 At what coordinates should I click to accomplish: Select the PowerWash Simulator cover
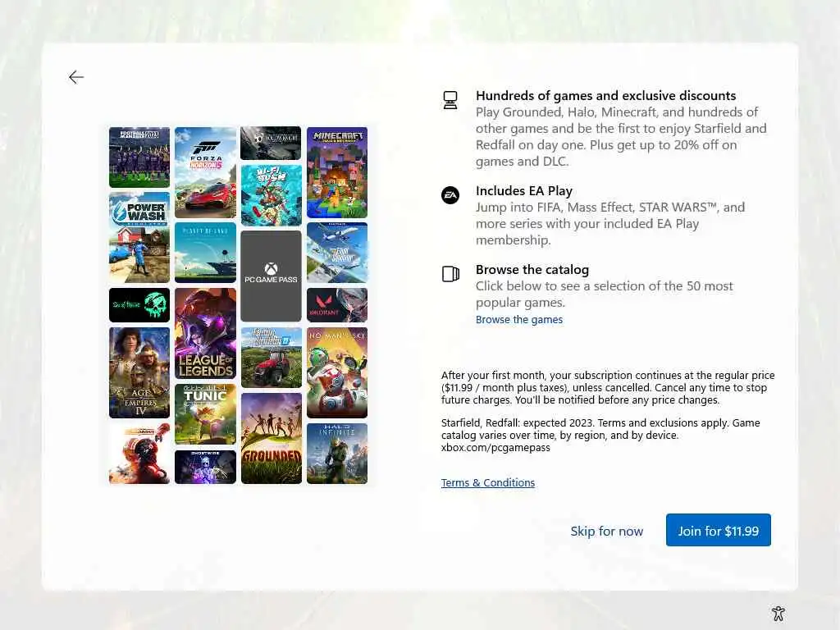139,237
